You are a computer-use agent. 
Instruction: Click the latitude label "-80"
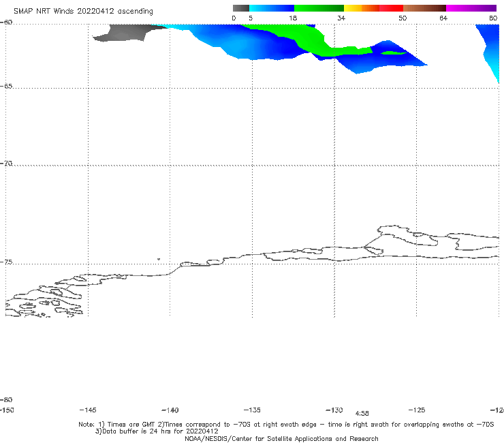pyautogui.click(x=6, y=399)
